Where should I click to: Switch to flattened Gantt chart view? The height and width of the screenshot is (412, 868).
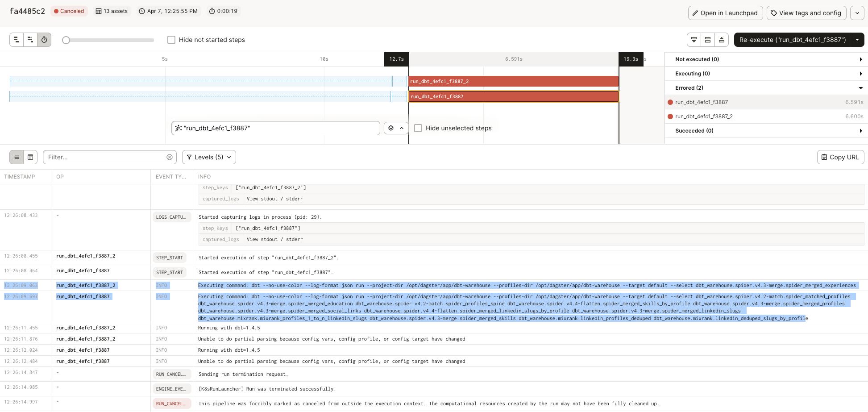tap(17, 40)
